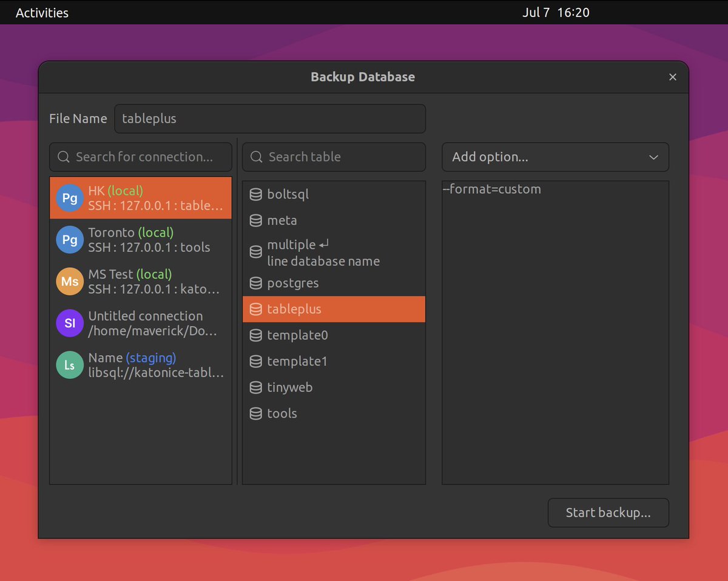Click the database icon beside postgres

coord(256,283)
